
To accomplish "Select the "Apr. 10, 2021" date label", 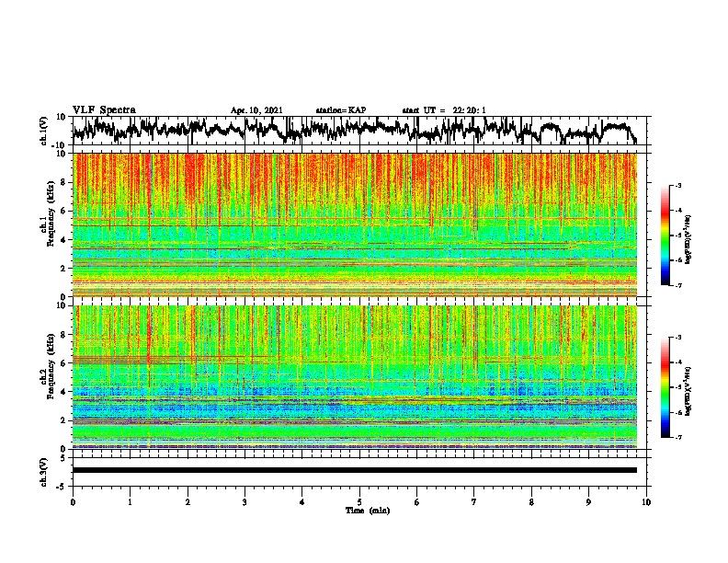I will tap(256, 110).
